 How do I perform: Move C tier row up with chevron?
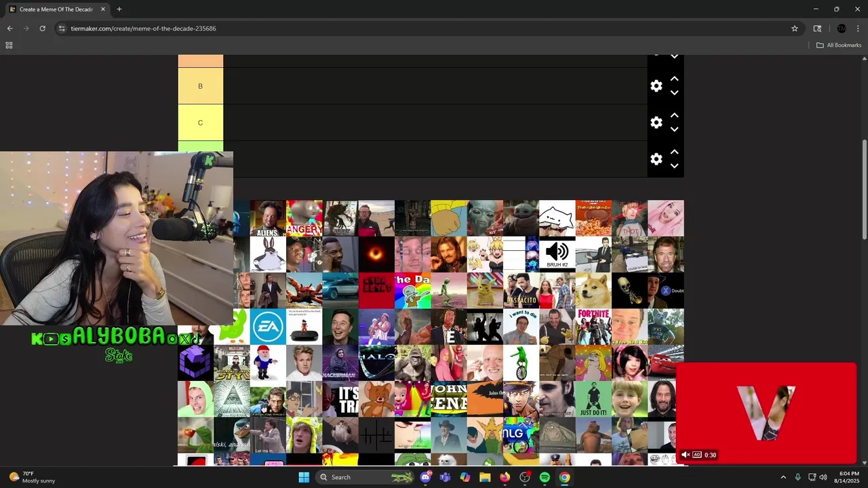point(674,115)
